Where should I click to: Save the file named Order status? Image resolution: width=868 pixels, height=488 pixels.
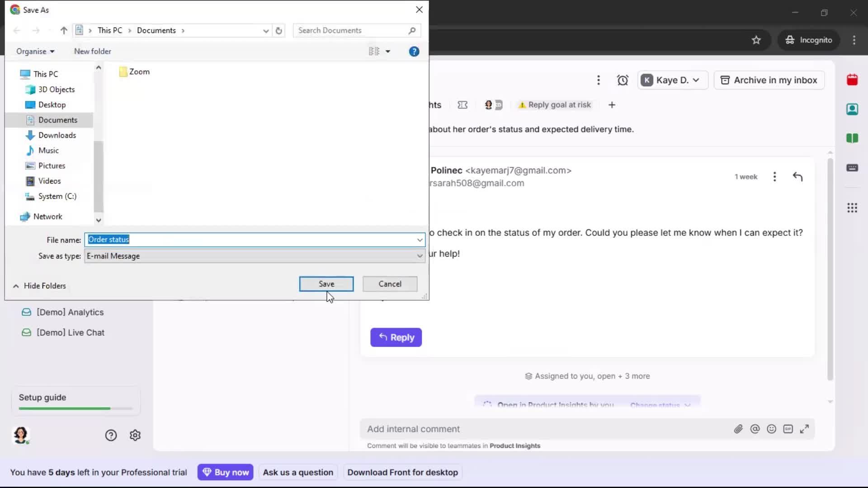tap(326, 284)
